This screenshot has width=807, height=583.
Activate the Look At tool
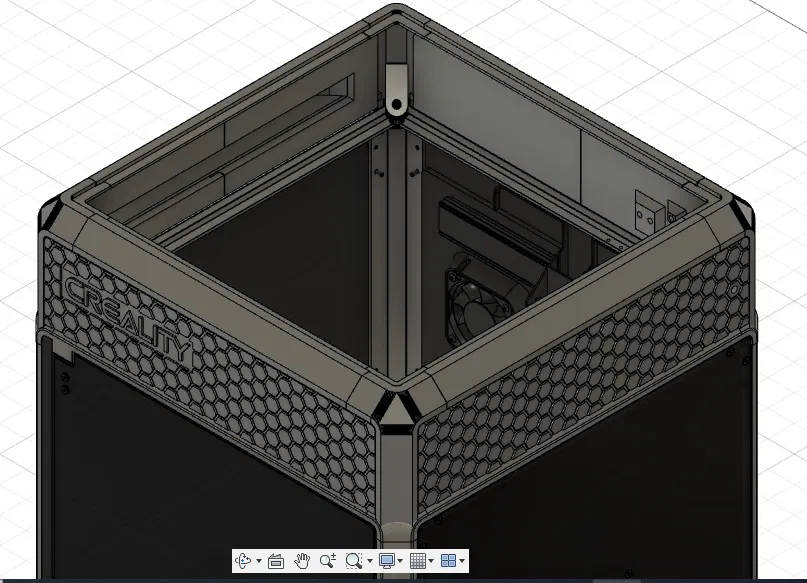276,561
